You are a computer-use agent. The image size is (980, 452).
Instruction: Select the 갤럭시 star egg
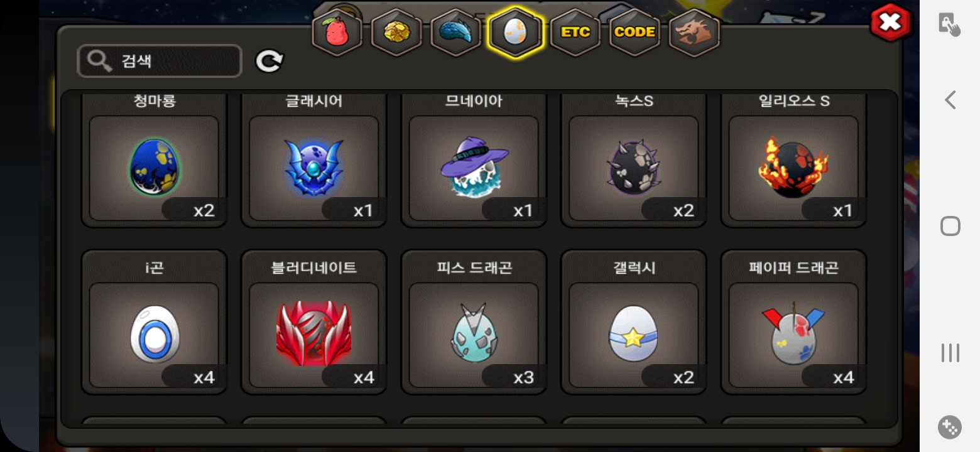[634, 335]
